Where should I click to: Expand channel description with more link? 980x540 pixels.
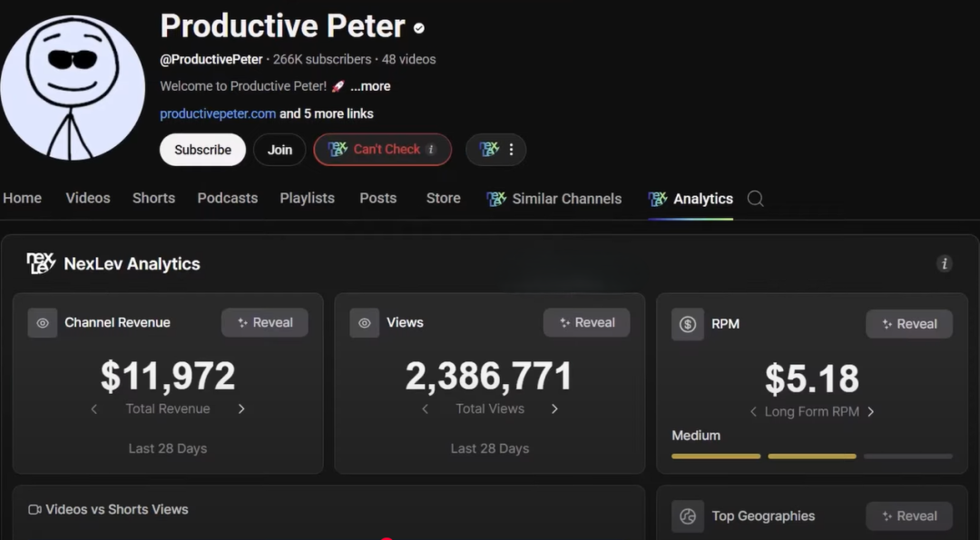pyautogui.click(x=370, y=86)
